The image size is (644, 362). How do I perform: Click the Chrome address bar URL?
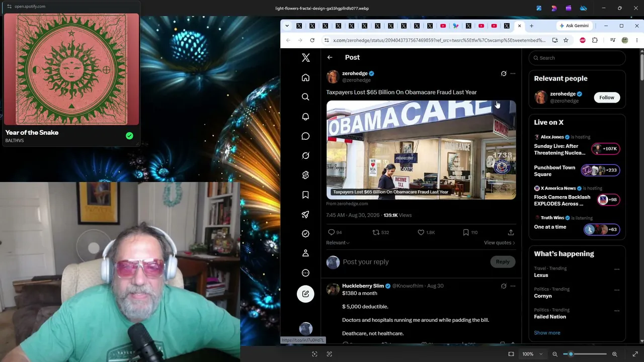tap(439, 40)
